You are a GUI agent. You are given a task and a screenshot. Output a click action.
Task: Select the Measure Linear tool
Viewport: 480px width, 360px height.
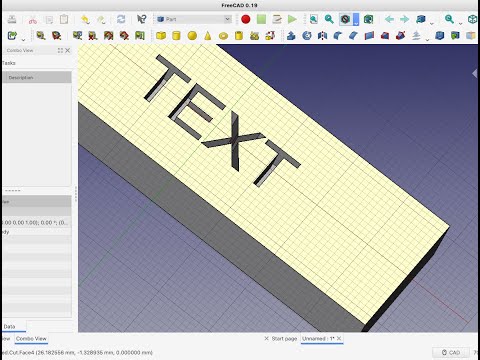(x=41, y=35)
